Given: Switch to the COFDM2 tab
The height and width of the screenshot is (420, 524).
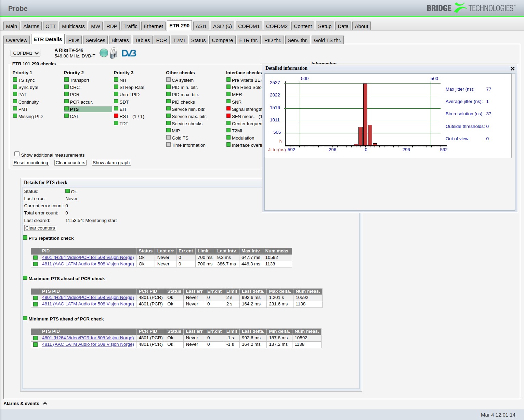Looking at the screenshot, I should point(276,26).
